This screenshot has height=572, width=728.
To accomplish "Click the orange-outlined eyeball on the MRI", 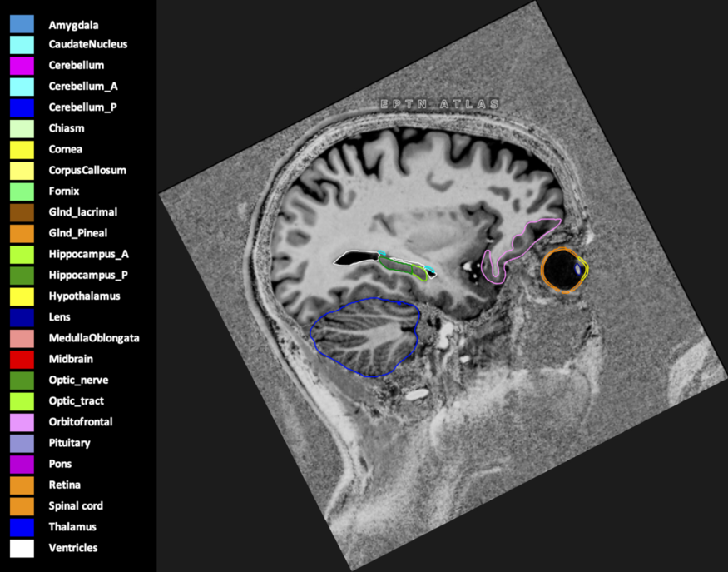I will pos(562,271).
